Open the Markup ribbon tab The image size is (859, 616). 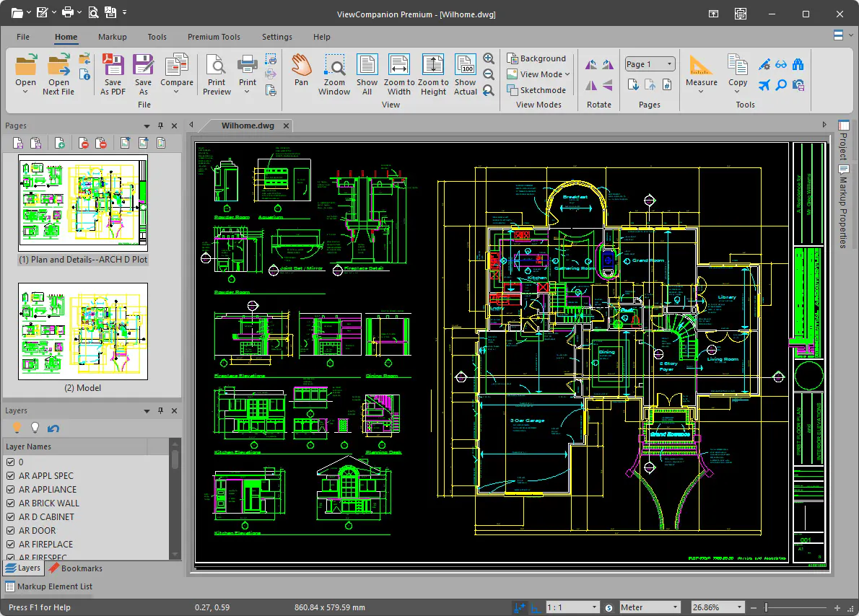click(x=113, y=37)
